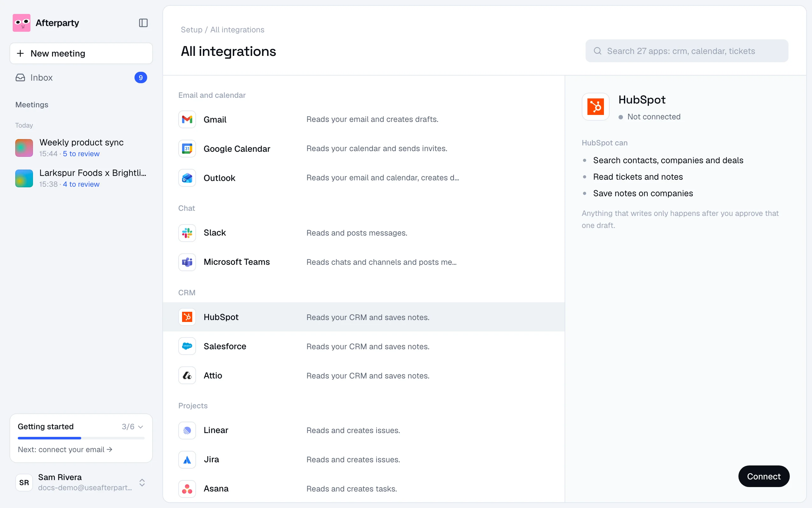Focus the Search 27 apps field
812x508 pixels.
point(687,51)
